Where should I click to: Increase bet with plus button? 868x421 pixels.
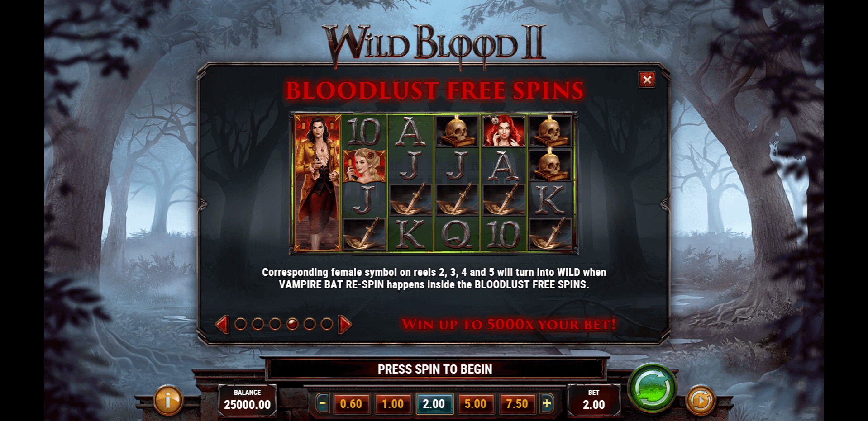547,403
